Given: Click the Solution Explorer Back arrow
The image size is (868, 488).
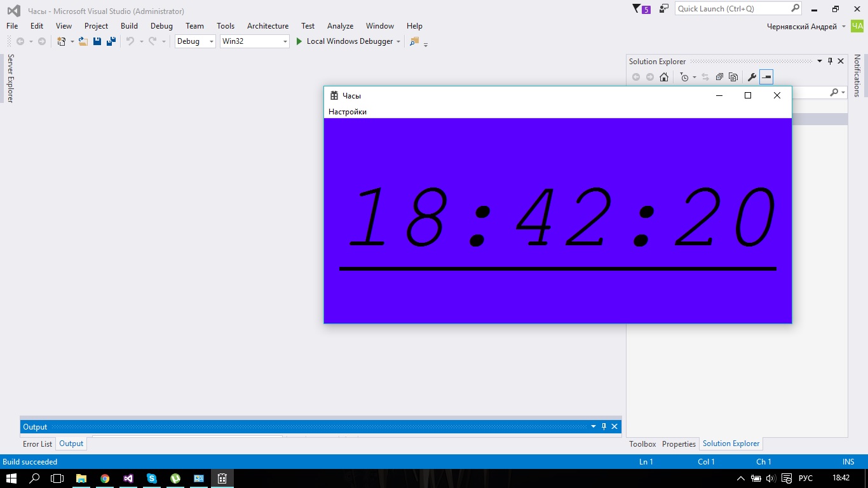Looking at the screenshot, I should pyautogui.click(x=636, y=77).
